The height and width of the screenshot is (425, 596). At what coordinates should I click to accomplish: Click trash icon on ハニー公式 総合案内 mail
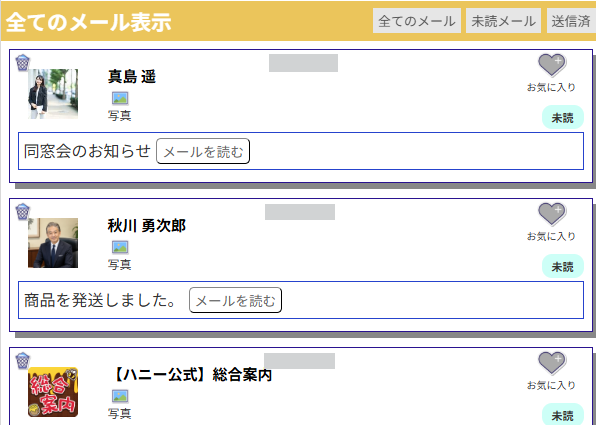pos(22,361)
